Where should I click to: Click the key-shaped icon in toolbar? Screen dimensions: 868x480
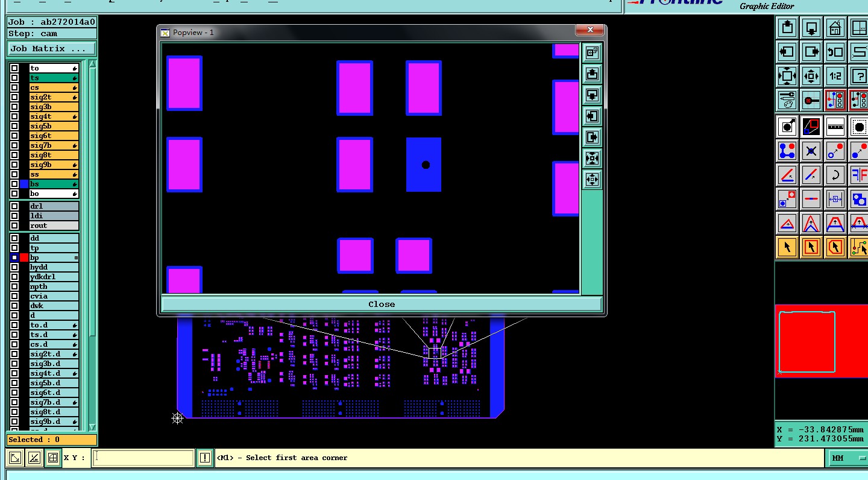pyautogui.click(x=811, y=100)
